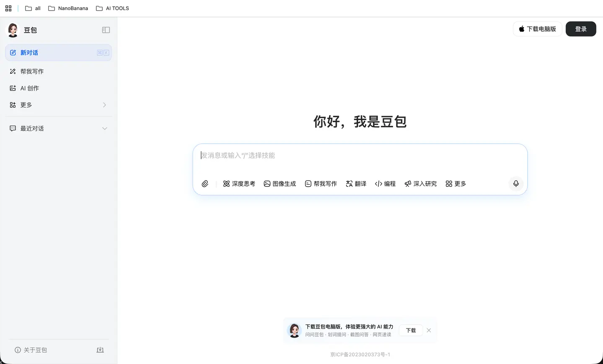Enable the 深入研究 deep research skill
This screenshot has width=603, height=364.
pos(420,184)
